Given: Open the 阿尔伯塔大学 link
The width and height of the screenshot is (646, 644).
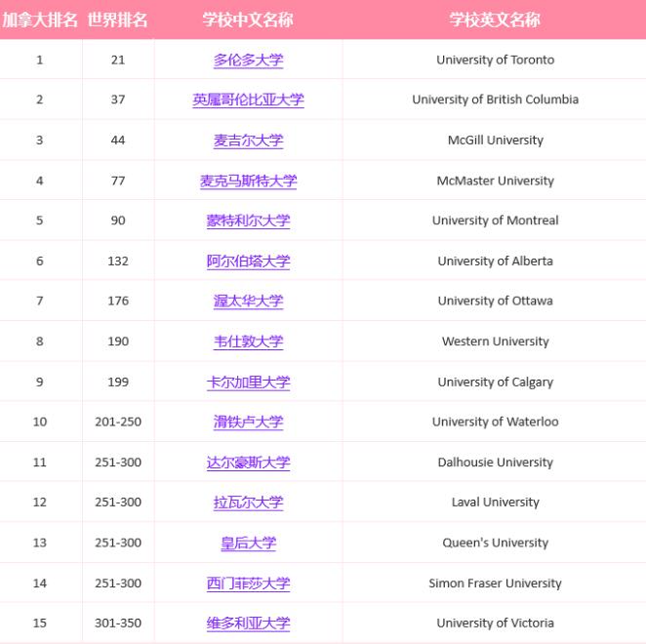Looking at the screenshot, I should click(248, 262).
